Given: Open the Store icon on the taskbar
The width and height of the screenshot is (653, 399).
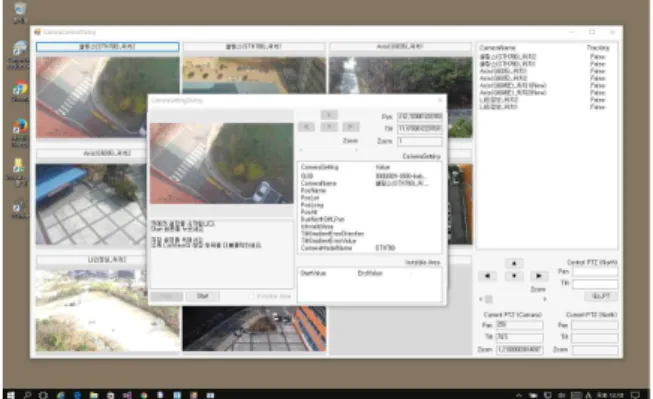Looking at the screenshot, I should (x=110, y=394).
